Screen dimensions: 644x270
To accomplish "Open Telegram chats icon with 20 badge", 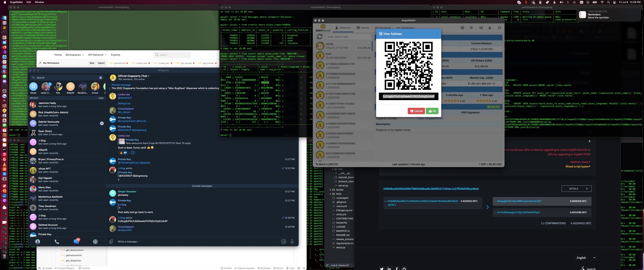I will click(76, 241).
